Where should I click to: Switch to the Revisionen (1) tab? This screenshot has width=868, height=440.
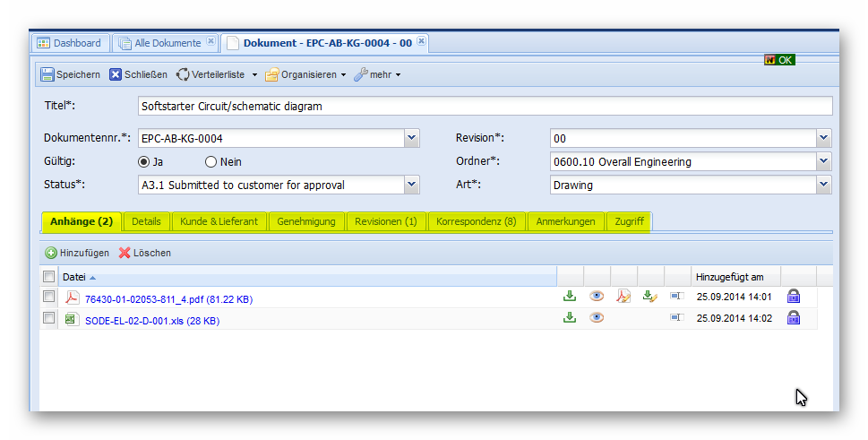point(385,221)
